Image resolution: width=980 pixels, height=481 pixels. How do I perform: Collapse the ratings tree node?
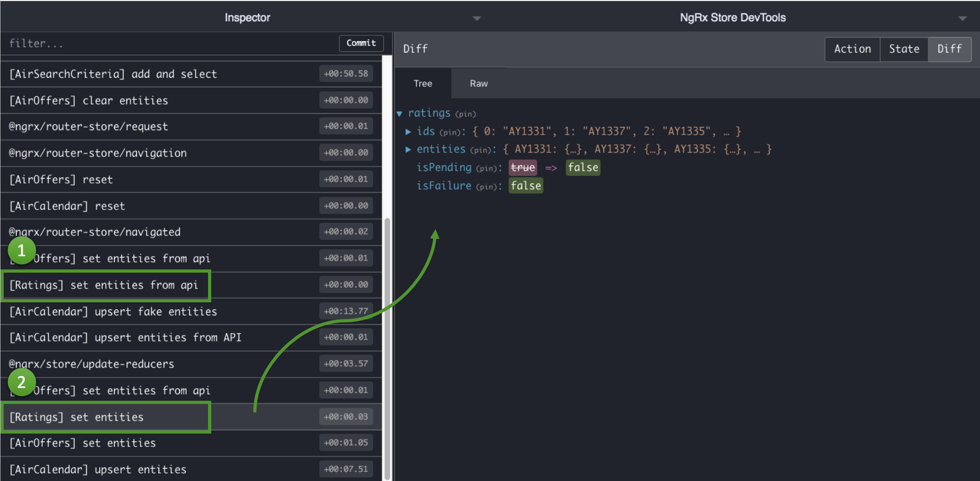[400, 114]
